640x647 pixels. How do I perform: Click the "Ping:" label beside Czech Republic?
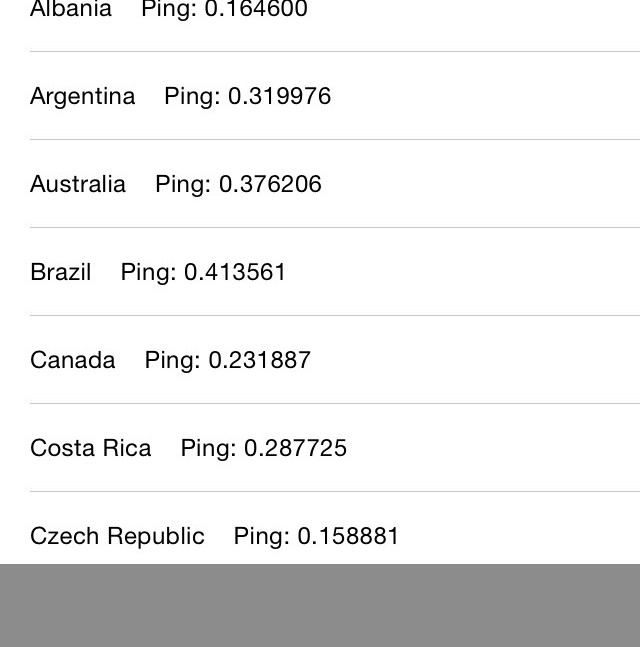pyautogui.click(x=261, y=536)
